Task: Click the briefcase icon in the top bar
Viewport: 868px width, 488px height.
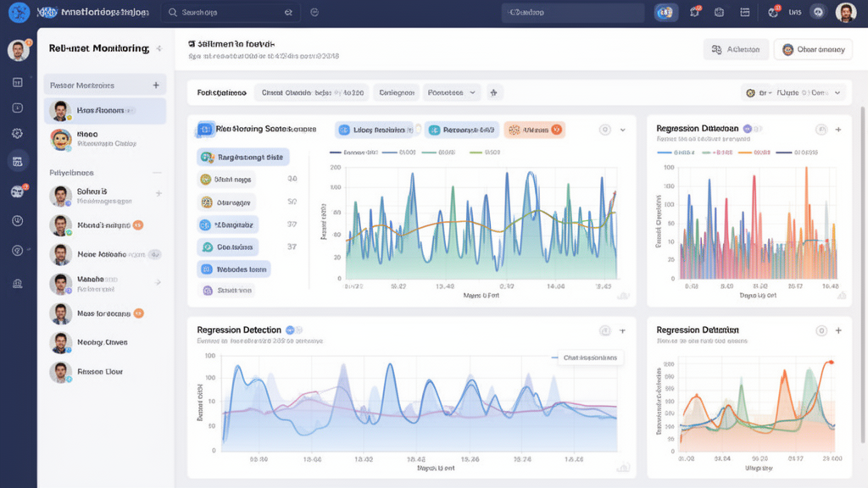Action: tap(720, 12)
